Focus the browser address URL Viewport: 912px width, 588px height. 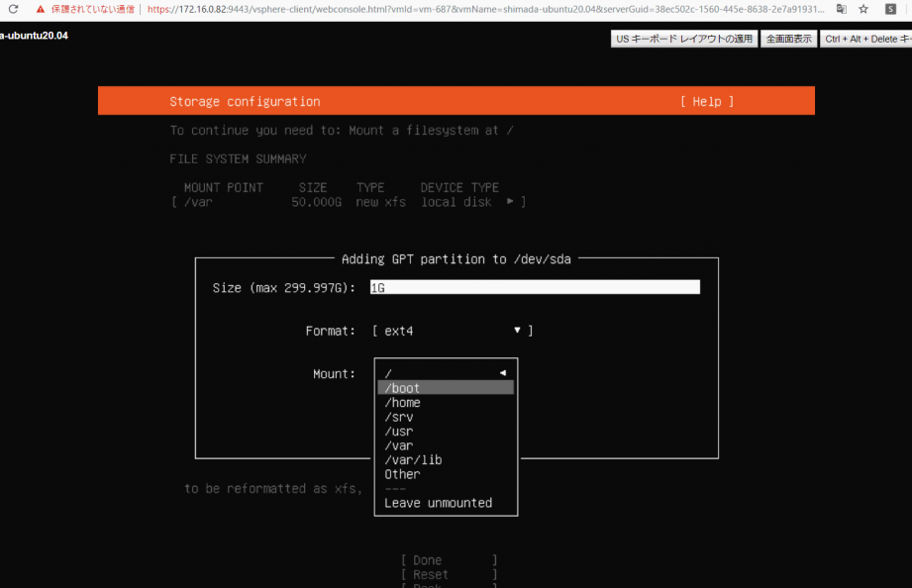(485, 9)
